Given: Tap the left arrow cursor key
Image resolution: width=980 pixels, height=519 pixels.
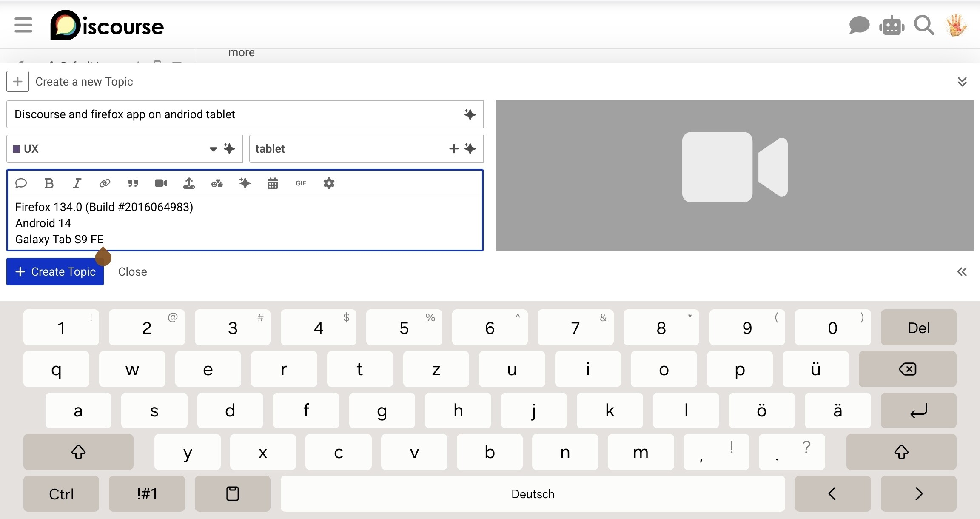Looking at the screenshot, I should point(832,493).
